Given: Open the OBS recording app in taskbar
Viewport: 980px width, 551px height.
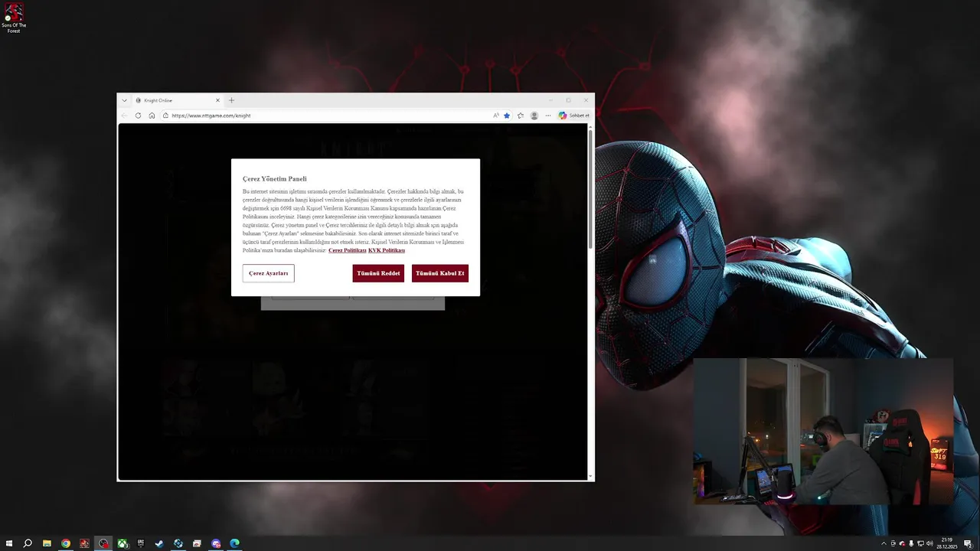Looking at the screenshot, I should [x=103, y=543].
